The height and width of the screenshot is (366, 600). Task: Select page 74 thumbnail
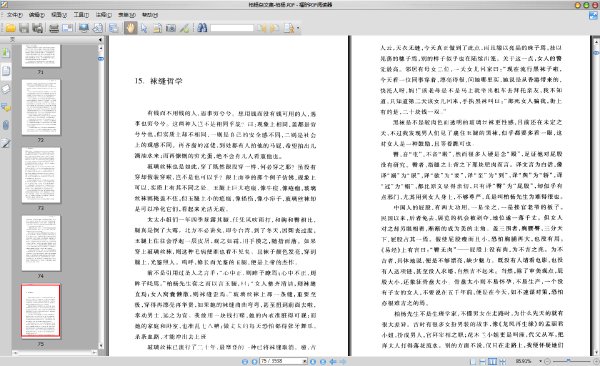coord(41,243)
